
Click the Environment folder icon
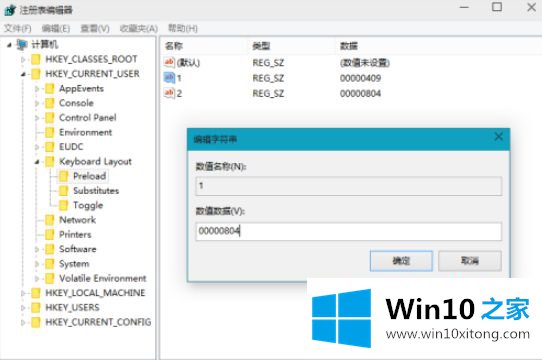pos(50,132)
